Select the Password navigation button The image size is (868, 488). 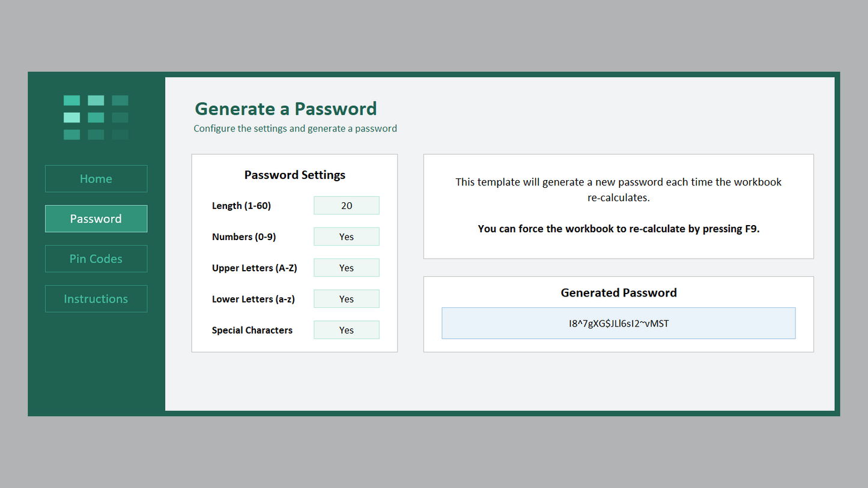pyautogui.click(x=96, y=218)
